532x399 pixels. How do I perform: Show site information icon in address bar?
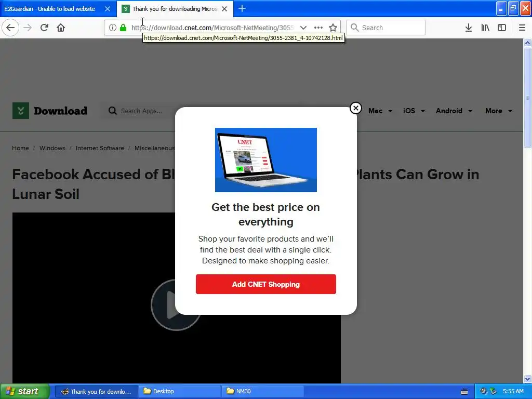(113, 28)
